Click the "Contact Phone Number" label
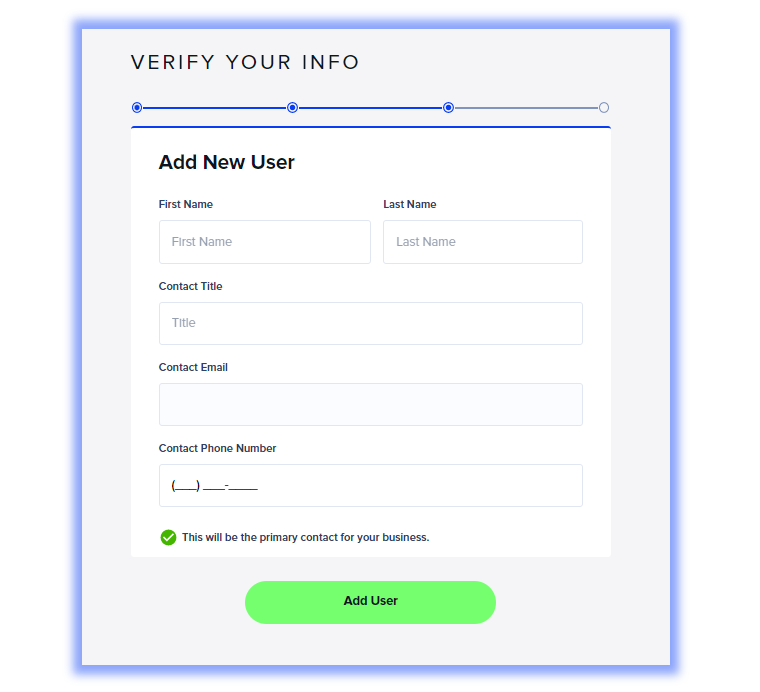The height and width of the screenshot is (692, 760). 218,448
